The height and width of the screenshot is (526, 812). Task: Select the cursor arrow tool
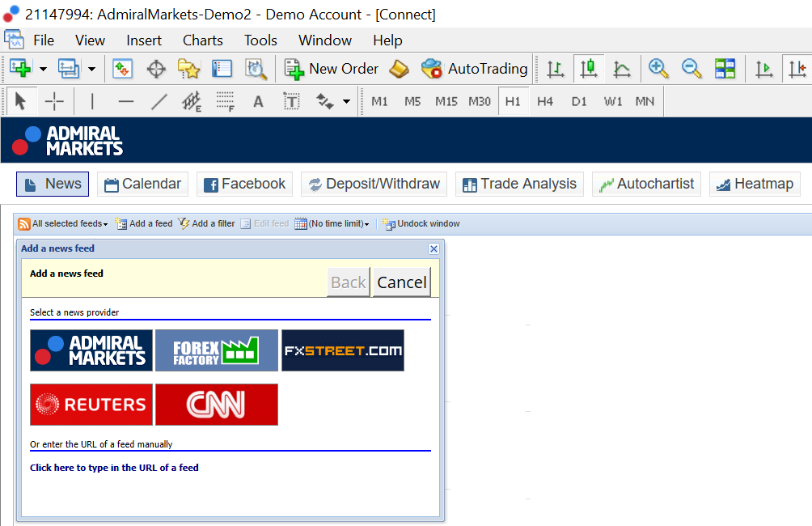coord(21,101)
